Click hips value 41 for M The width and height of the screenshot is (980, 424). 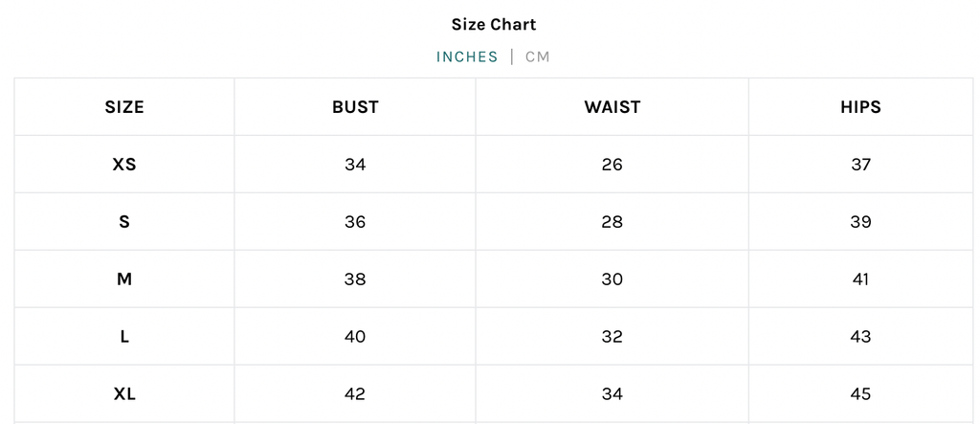860,279
